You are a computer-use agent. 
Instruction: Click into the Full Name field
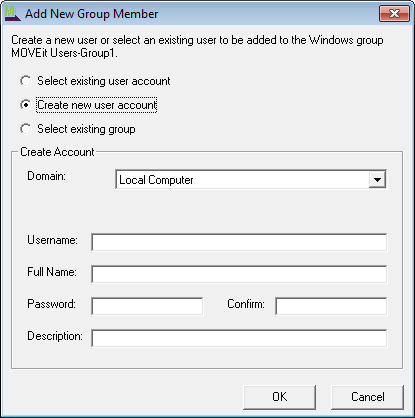239,274
